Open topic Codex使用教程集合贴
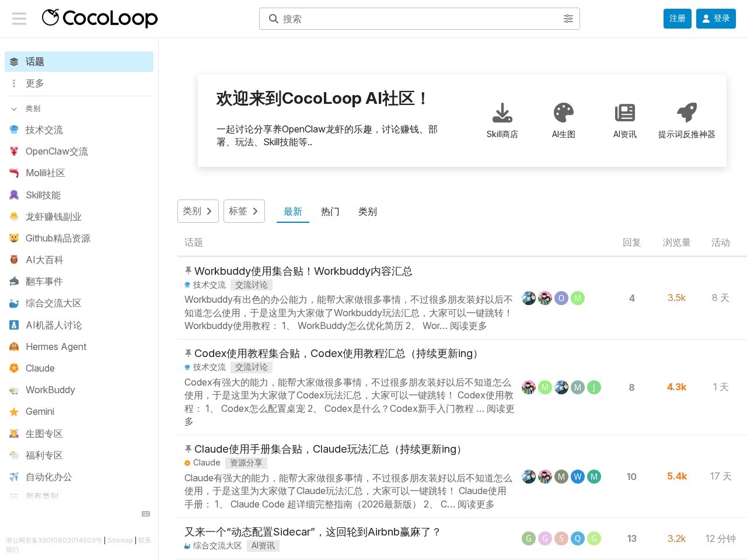747x560 pixels. pos(338,353)
